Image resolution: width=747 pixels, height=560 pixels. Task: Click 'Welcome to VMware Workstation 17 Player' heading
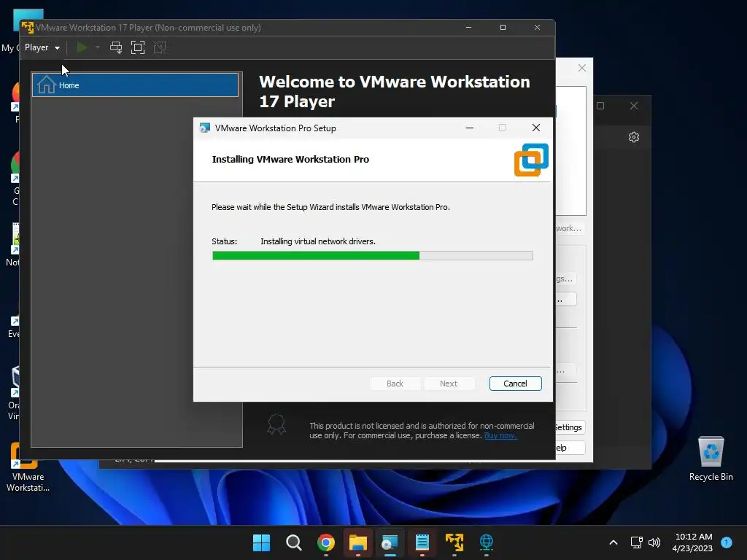click(x=395, y=91)
